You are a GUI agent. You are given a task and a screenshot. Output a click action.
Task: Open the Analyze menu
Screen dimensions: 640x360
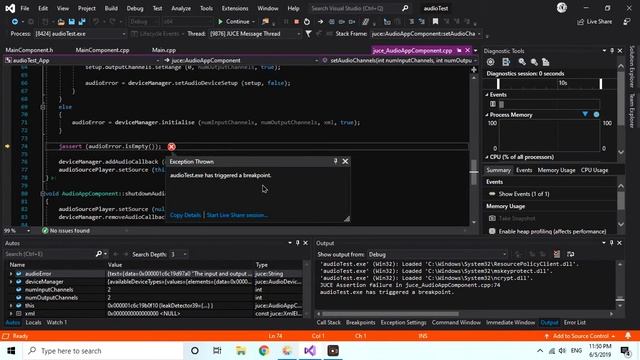(x=181, y=8)
